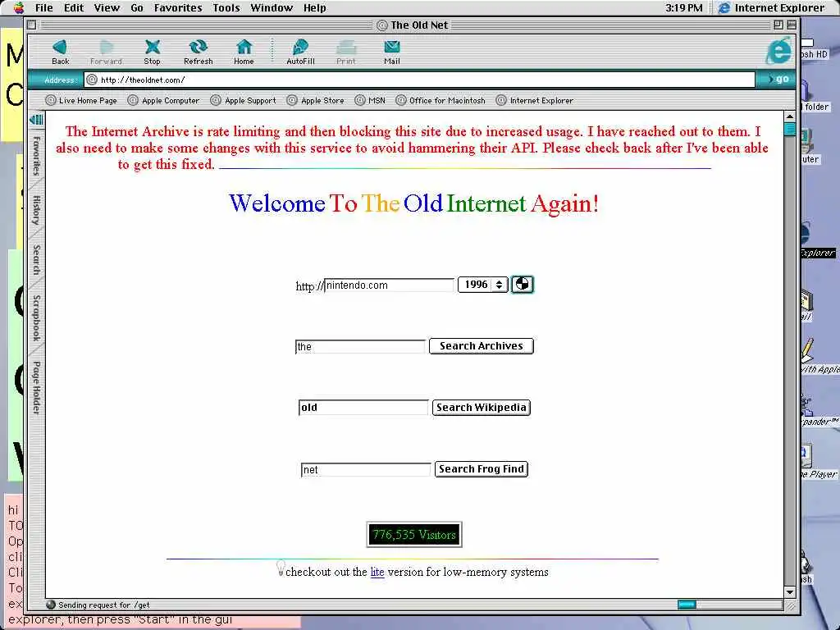Open the 1996 year dropdown
The height and width of the screenshot is (630, 840).
point(482,285)
